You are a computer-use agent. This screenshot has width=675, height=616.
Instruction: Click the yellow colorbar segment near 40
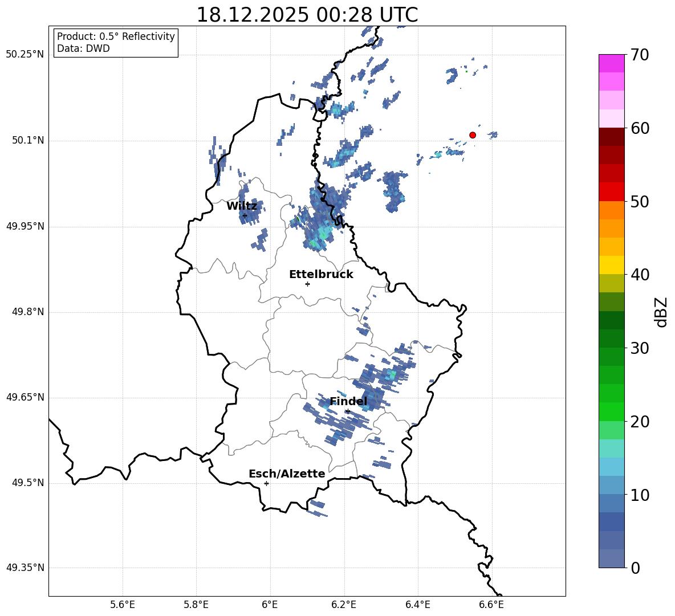[x=611, y=265]
